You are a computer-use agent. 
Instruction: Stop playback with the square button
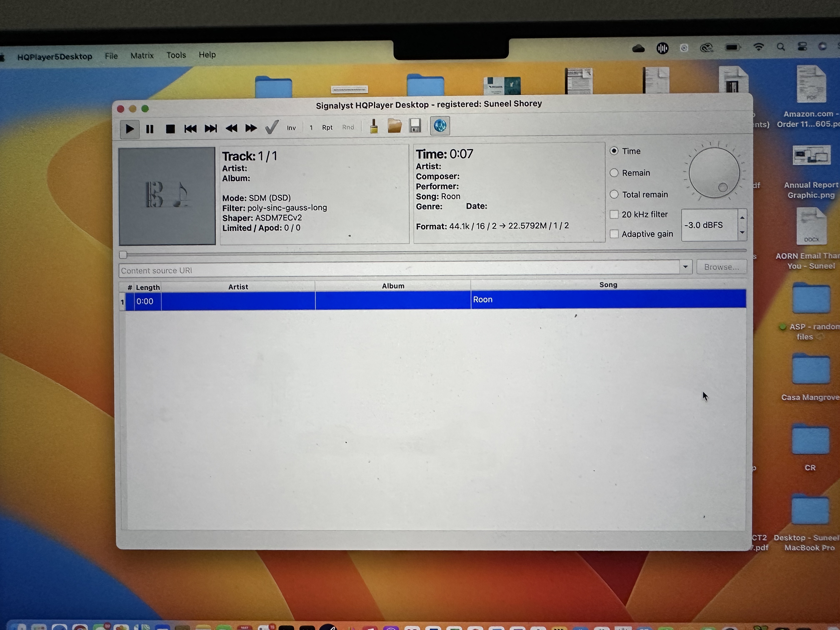pyautogui.click(x=170, y=129)
